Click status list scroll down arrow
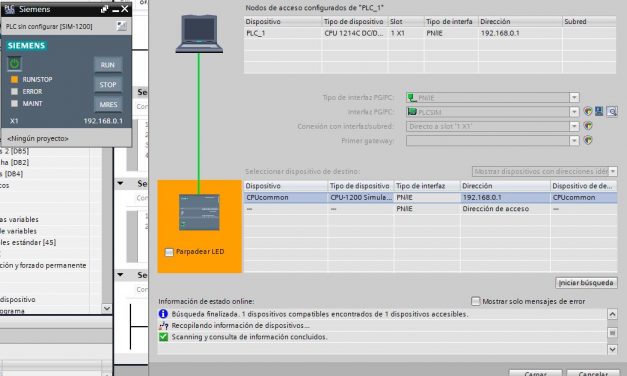 (612, 349)
